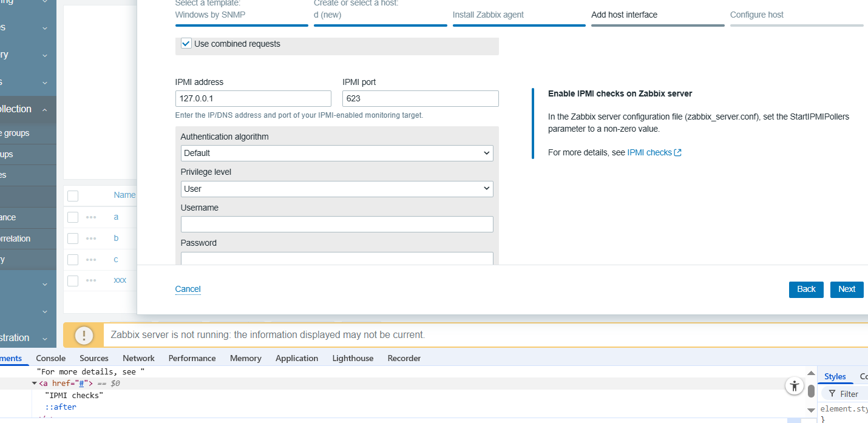The height and width of the screenshot is (423, 868).
Task: Open host c from the list
Action: pyautogui.click(x=116, y=259)
